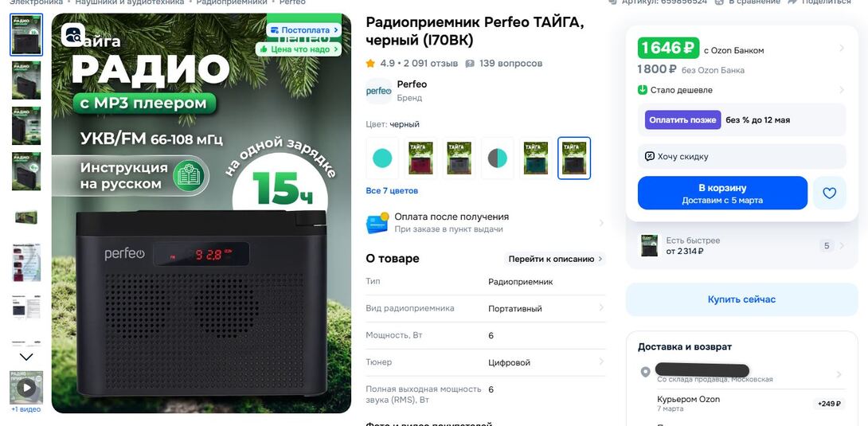Play the product video thumbnail
Screen dimensions: 868x426
pos(26,387)
